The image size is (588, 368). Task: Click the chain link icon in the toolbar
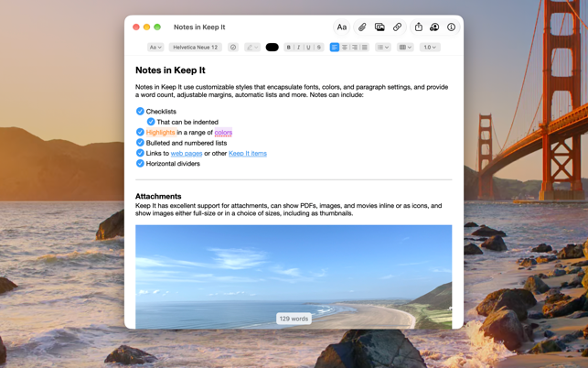pyautogui.click(x=397, y=27)
